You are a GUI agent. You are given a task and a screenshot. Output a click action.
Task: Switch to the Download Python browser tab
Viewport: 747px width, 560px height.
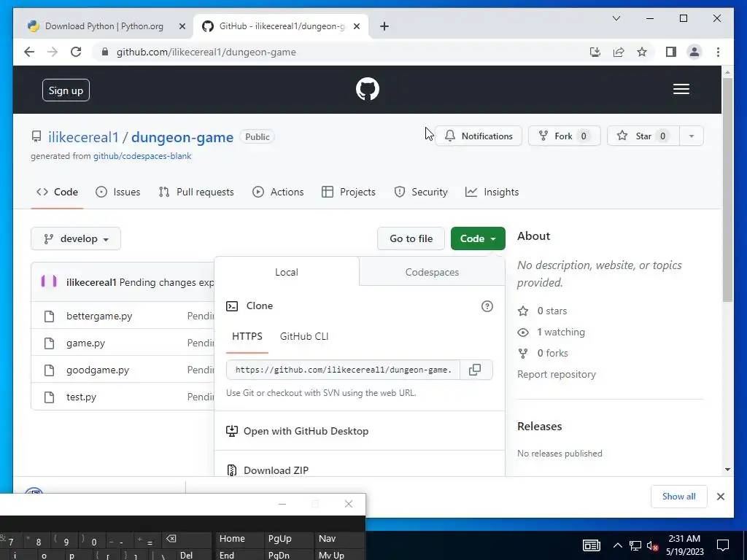[x=104, y=26]
